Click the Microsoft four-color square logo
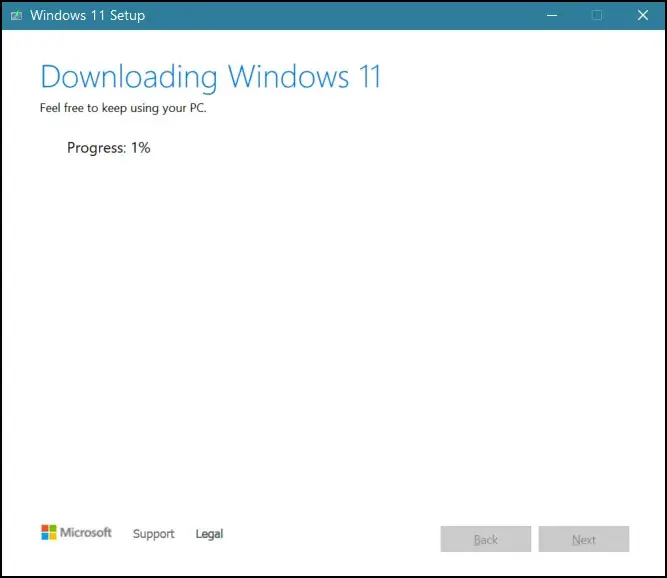Screen dimensions: 667x578 [x=49, y=533]
